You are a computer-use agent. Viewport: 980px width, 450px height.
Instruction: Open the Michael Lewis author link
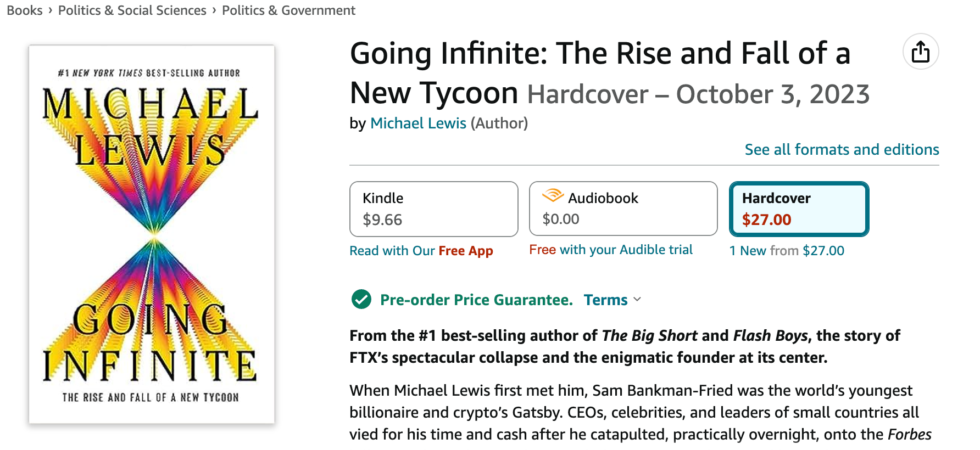click(418, 123)
